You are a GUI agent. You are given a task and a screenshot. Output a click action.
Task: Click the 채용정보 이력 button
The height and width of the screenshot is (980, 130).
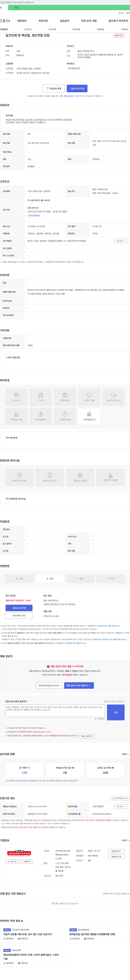click(x=116, y=857)
